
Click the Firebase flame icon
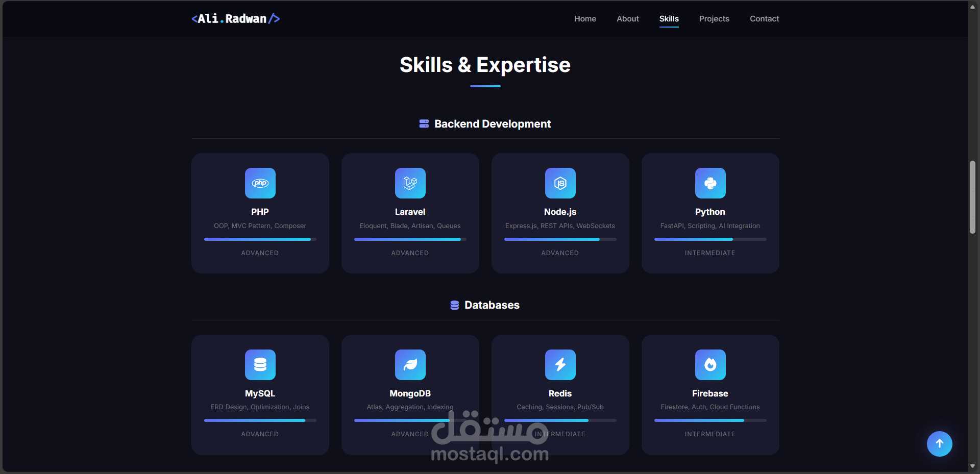710,365
